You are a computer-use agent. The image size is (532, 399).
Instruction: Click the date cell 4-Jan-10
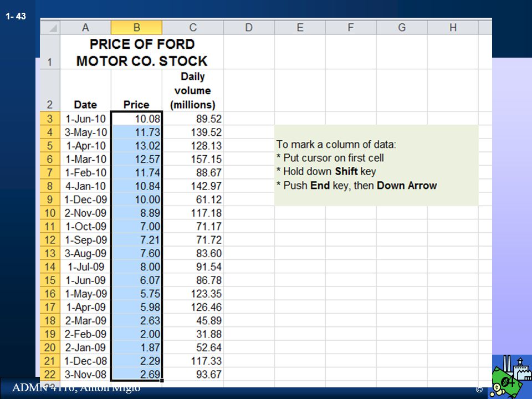click(x=85, y=186)
